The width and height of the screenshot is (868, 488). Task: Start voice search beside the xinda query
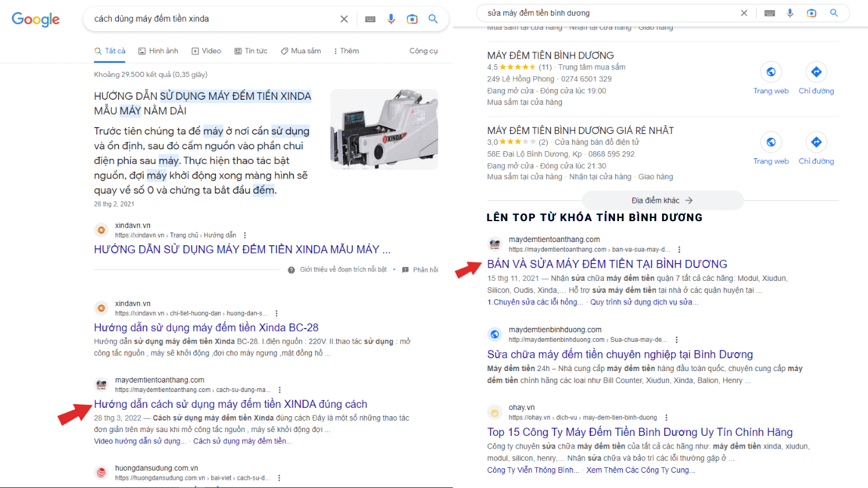tap(391, 19)
